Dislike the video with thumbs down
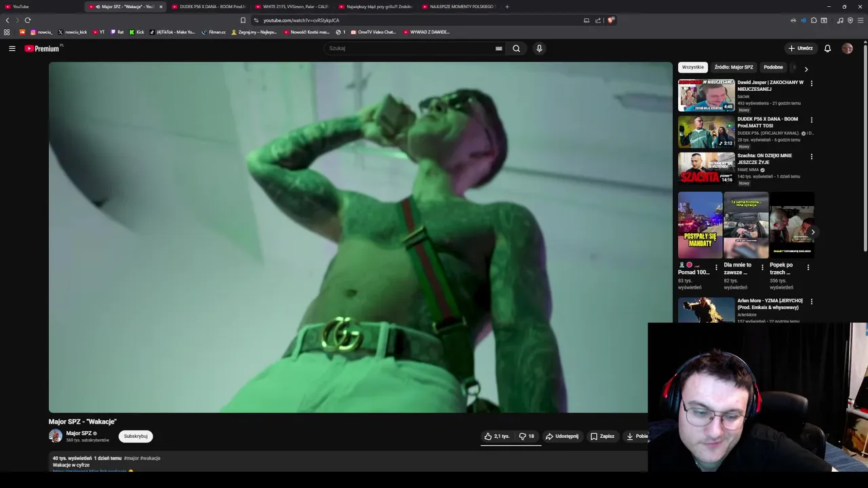The width and height of the screenshot is (868, 488). pyautogui.click(x=526, y=436)
